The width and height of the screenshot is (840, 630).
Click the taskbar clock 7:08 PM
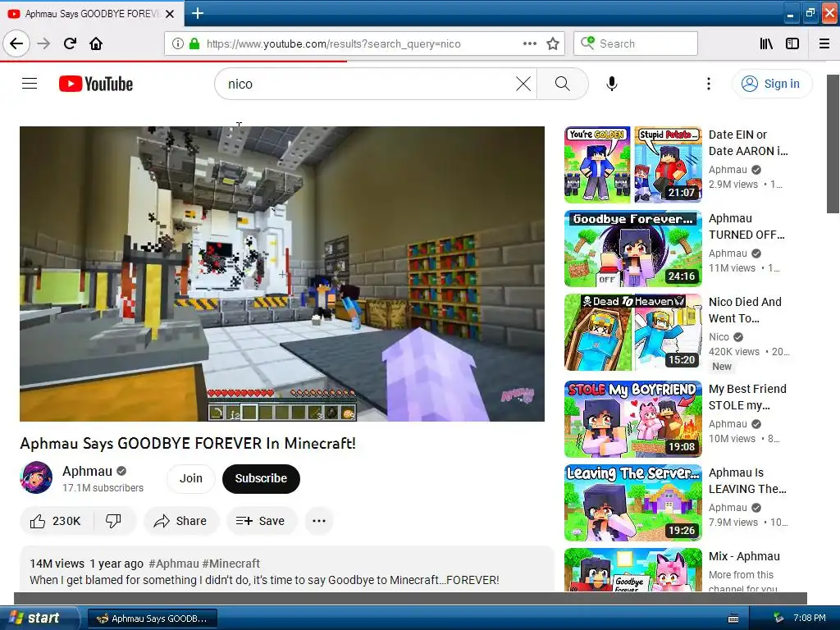point(810,618)
